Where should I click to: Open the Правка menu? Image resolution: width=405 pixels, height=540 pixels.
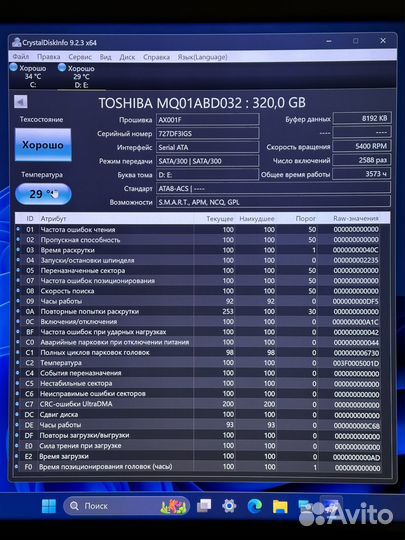tap(49, 57)
